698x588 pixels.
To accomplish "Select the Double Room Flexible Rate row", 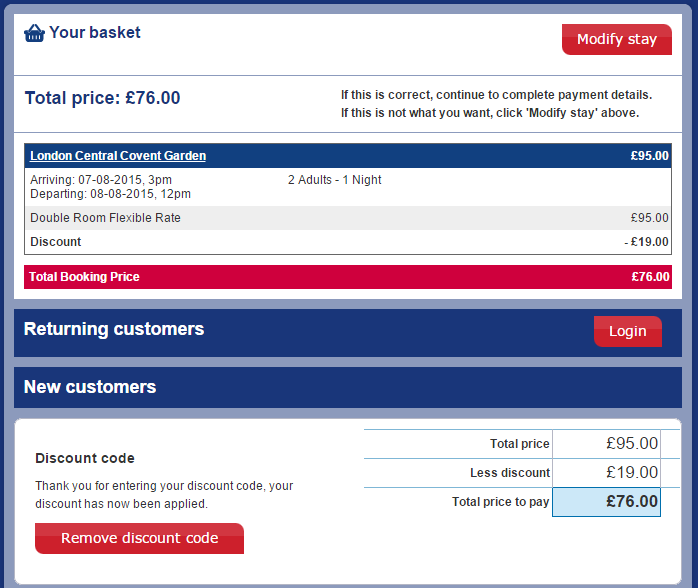I will click(348, 218).
